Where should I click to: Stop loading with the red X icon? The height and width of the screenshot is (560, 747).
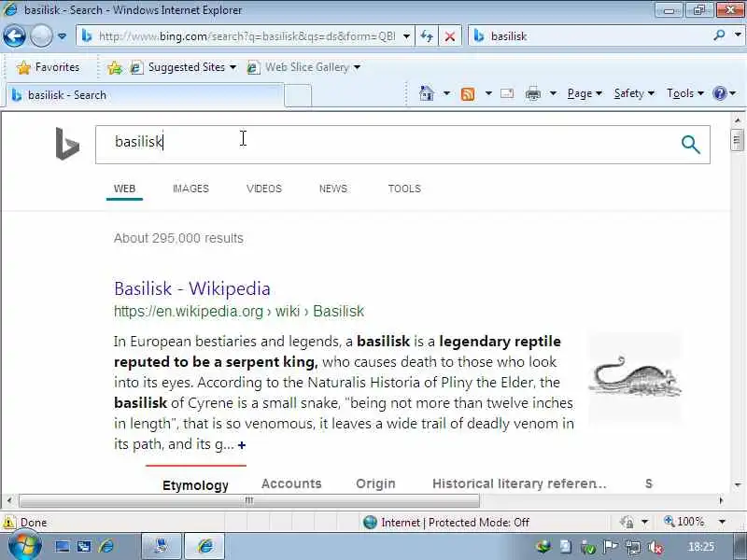click(450, 36)
